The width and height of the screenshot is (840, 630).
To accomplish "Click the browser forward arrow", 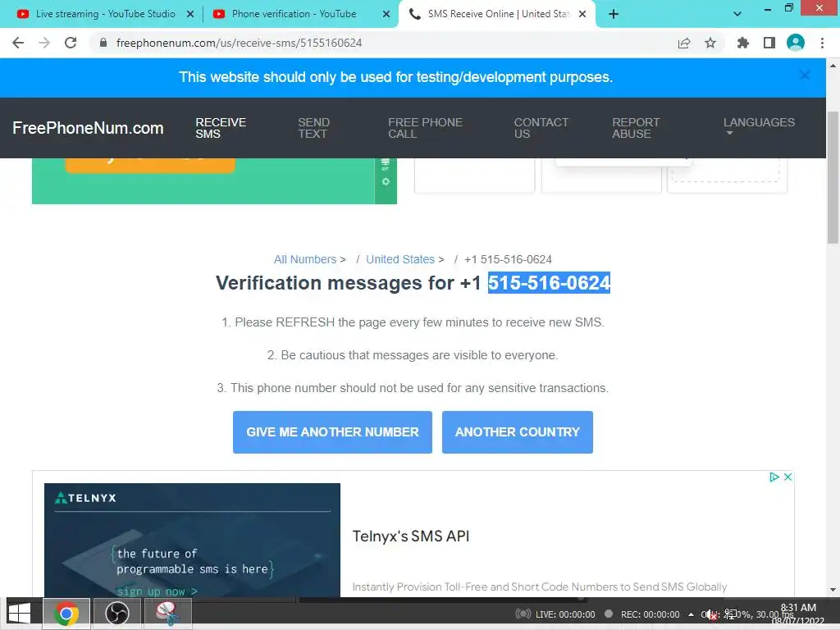I will point(44,43).
